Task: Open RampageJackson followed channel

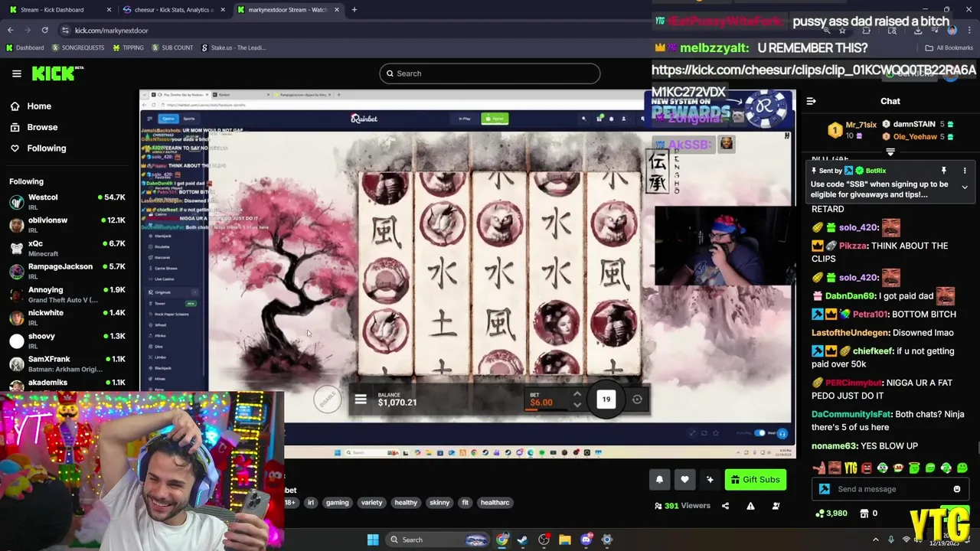Action: coord(67,271)
